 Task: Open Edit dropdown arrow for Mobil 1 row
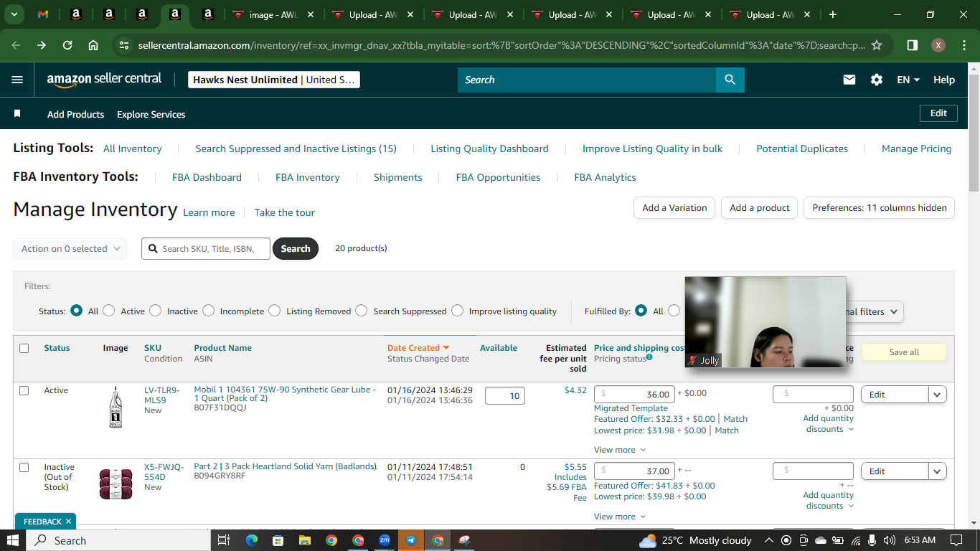point(938,394)
